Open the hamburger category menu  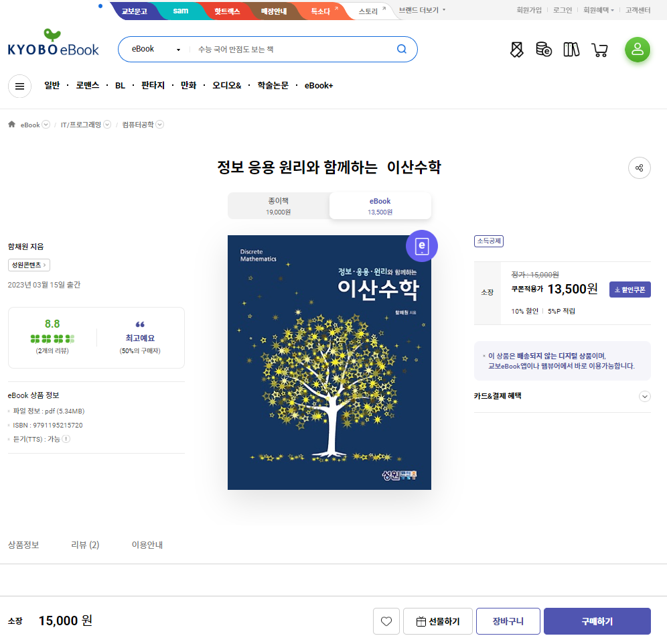tap(19, 86)
